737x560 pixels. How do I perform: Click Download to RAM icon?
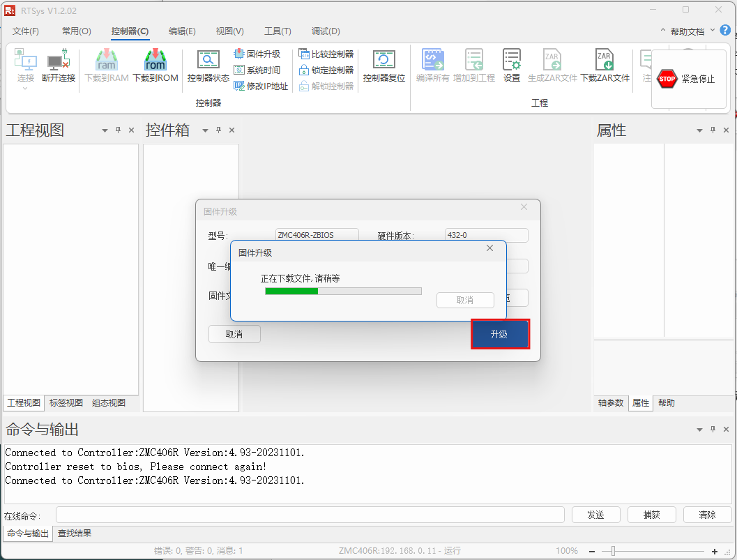(107, 65)
